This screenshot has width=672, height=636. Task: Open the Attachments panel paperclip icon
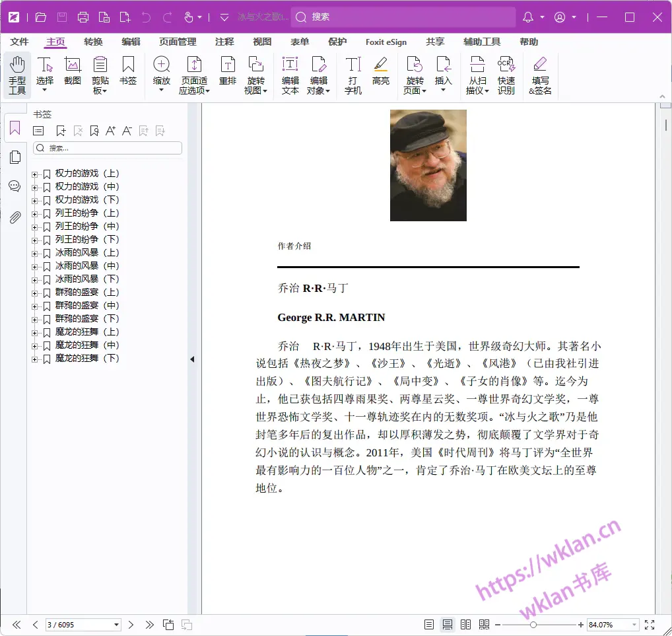(15, 217)
